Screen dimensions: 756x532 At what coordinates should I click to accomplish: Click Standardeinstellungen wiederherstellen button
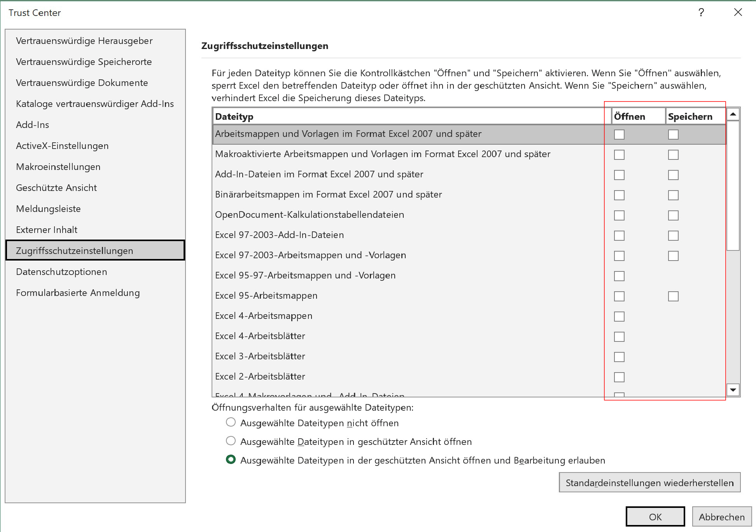(x=649, y=483)
